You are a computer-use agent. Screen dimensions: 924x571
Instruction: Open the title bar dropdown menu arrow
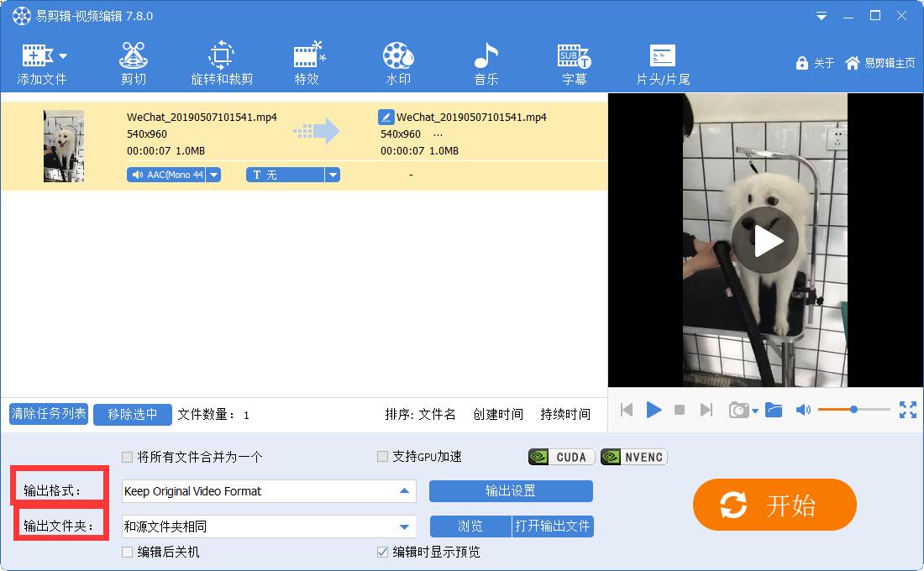click(x=821, y=16)
